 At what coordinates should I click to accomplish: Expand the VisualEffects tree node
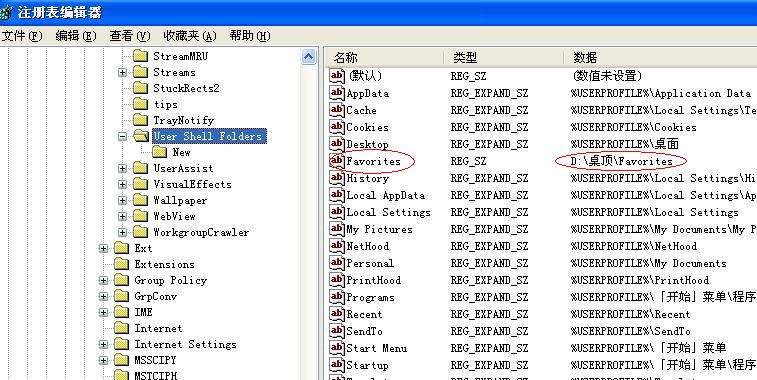[x=123, y=184]
